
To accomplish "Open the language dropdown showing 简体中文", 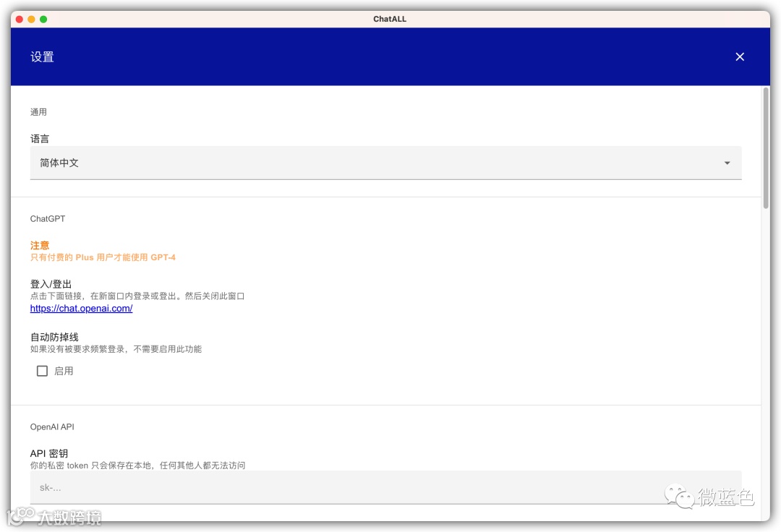I will tap(385, 163).
